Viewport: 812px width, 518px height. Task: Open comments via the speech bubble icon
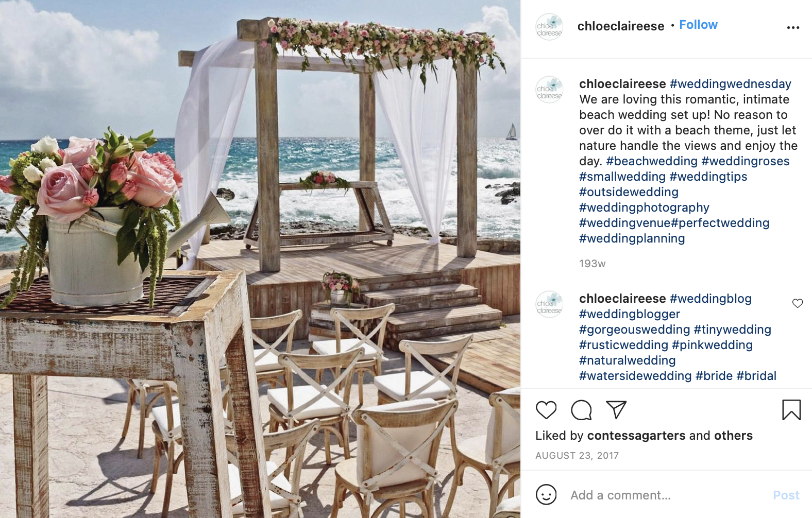coord(581,410)
